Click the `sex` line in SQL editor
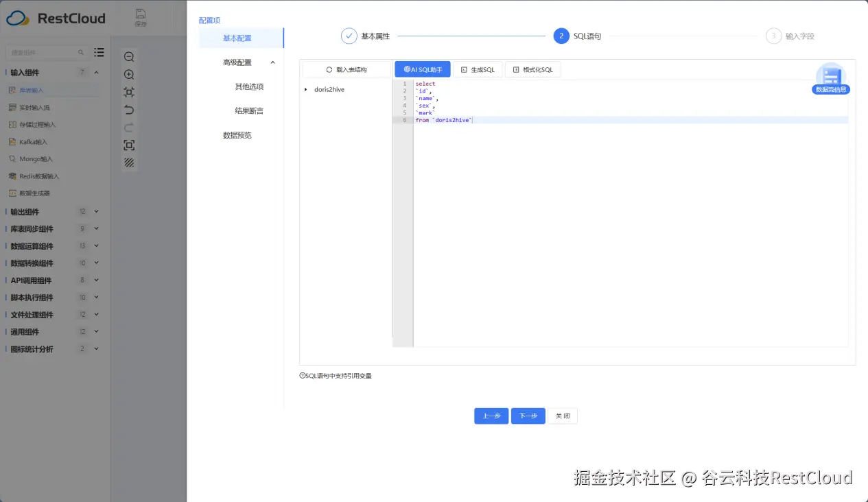 (x=425, y=106)
